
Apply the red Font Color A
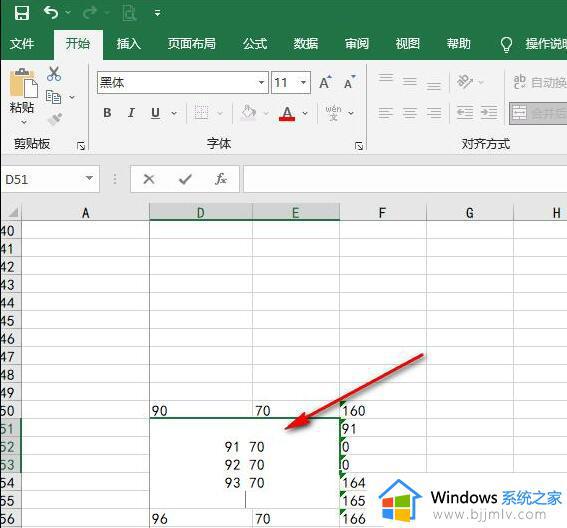click(x=287, y=114)
